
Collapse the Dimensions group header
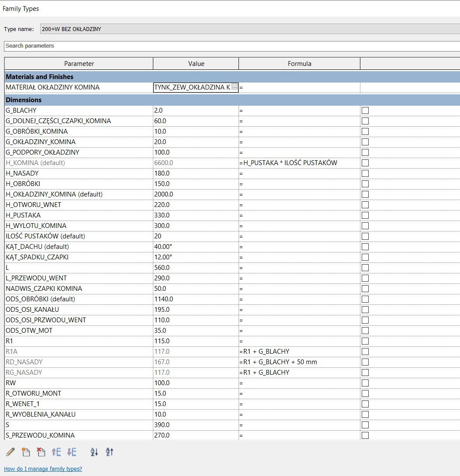(x=24, y=100)
